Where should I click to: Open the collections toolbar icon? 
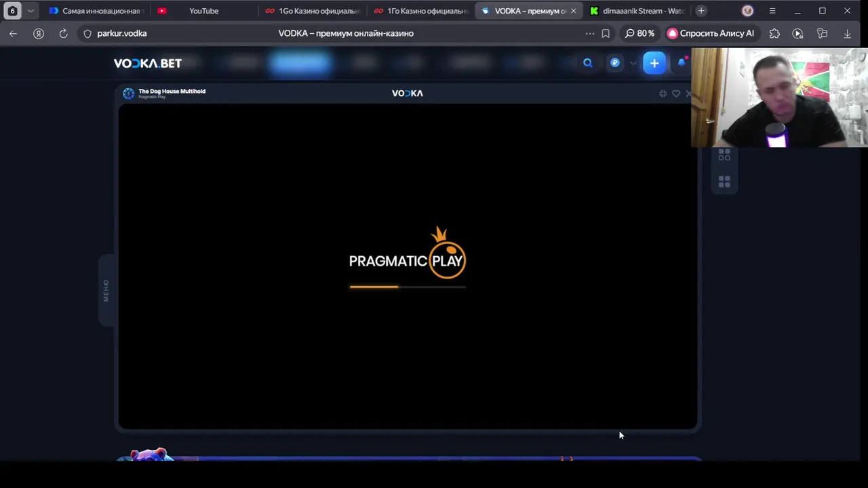(x=823, y=33)
